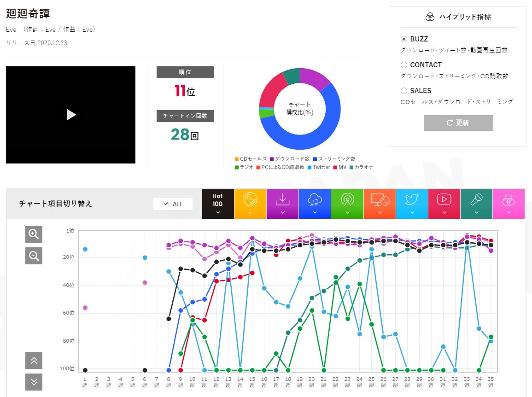Select the radio antenna icon tab
The image size is (532, 397).
pos(347,204)
